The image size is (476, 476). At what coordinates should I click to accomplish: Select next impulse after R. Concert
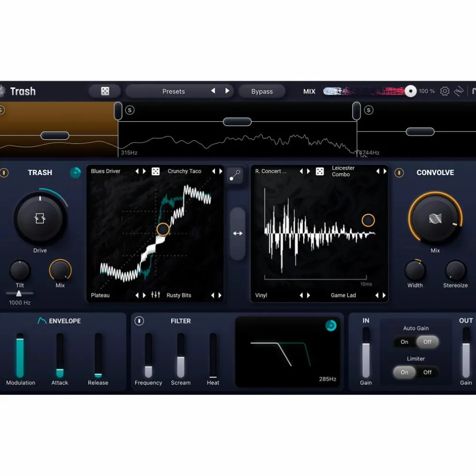pyautogui.click(x=309, y=171)
